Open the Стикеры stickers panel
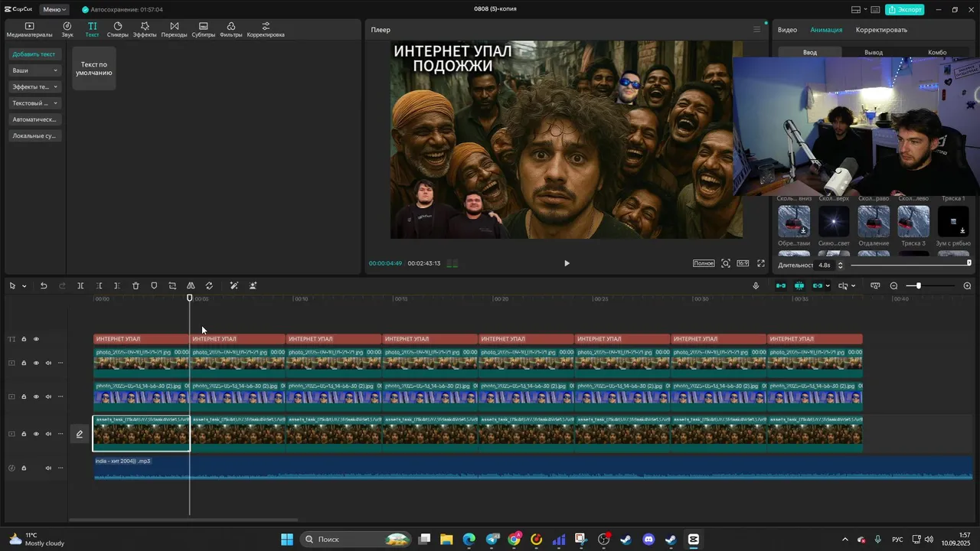This screenshot has height=551, width=980. pyautogui.click(x=118, y=30)
